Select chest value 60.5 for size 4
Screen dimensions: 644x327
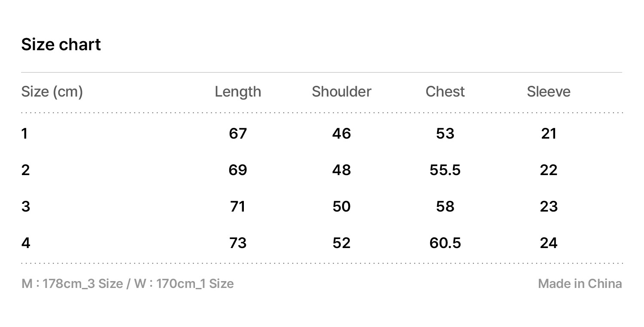tap(445, 243)
